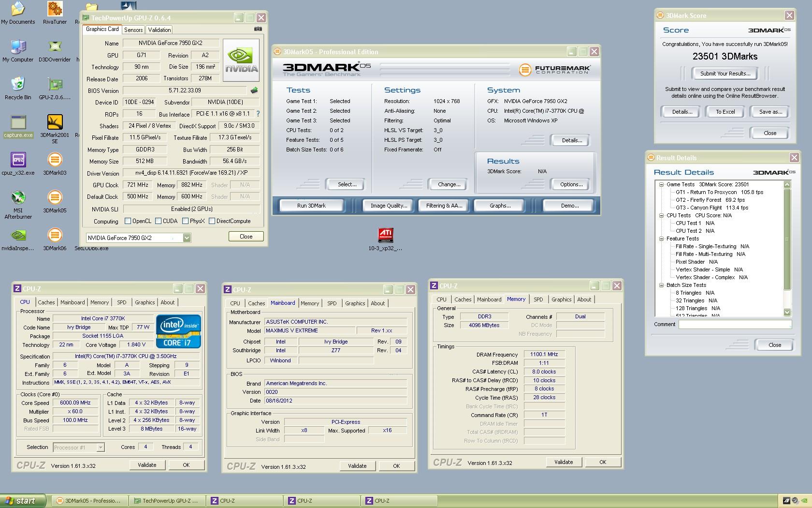Collapse Batch Size Tests tree node
The width and height of the screenshot is (812, 508).
click(x=661, y=285)
